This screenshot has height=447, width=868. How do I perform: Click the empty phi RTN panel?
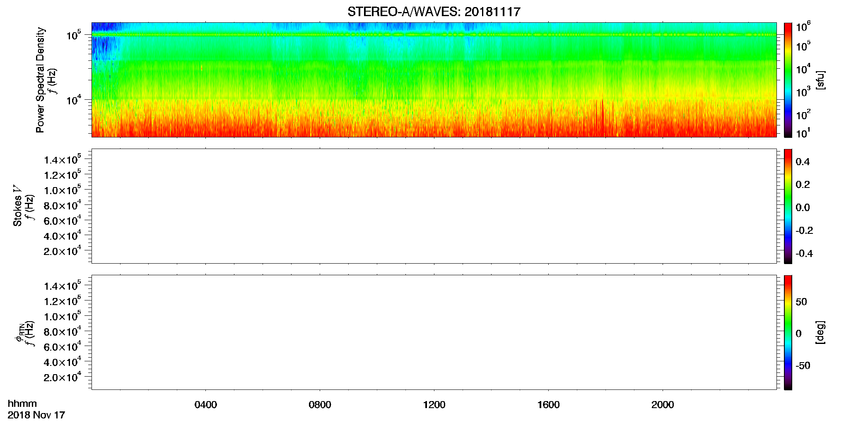[434, 332]
